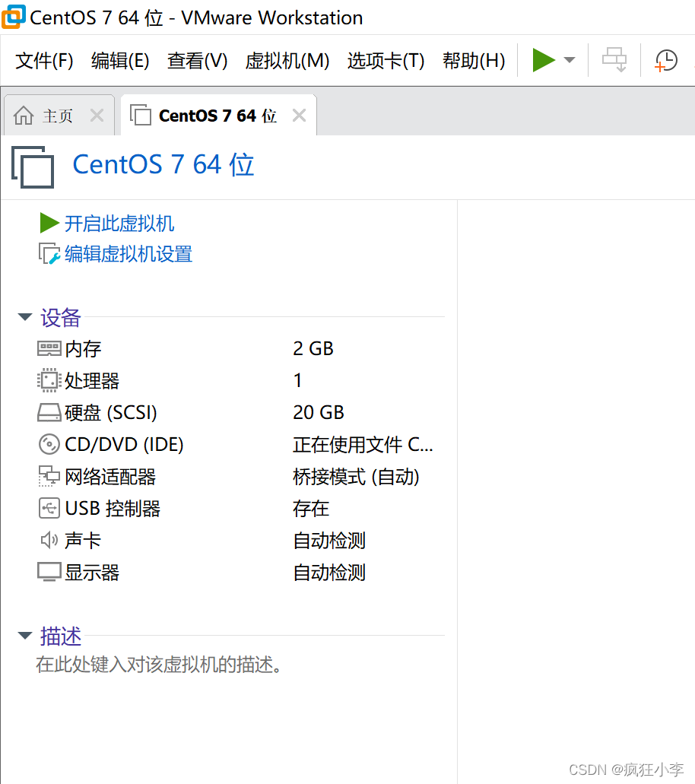Click the processor count value 1
The height and width of the screenshot is (784, 695).
pyautogui.click(x=297, y=380)
